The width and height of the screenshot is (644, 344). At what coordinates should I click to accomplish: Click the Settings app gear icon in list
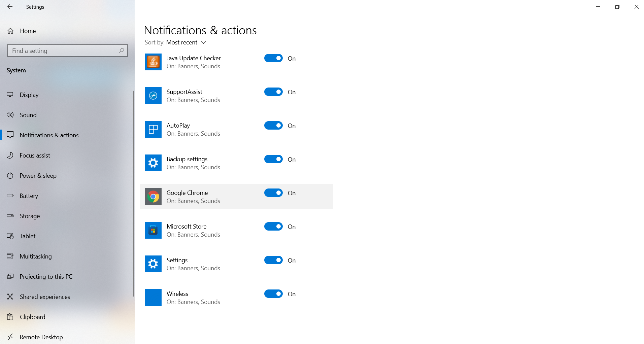click(x=153, y=264)
